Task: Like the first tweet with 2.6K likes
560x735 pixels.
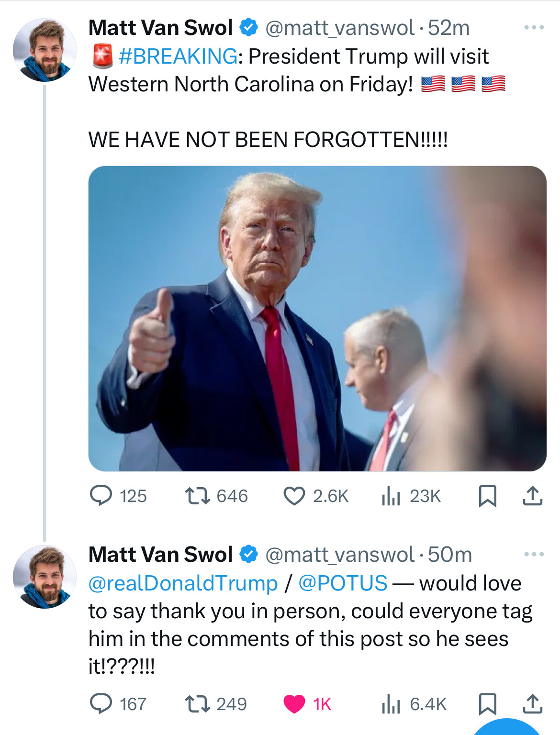Action: click(294, 496)
